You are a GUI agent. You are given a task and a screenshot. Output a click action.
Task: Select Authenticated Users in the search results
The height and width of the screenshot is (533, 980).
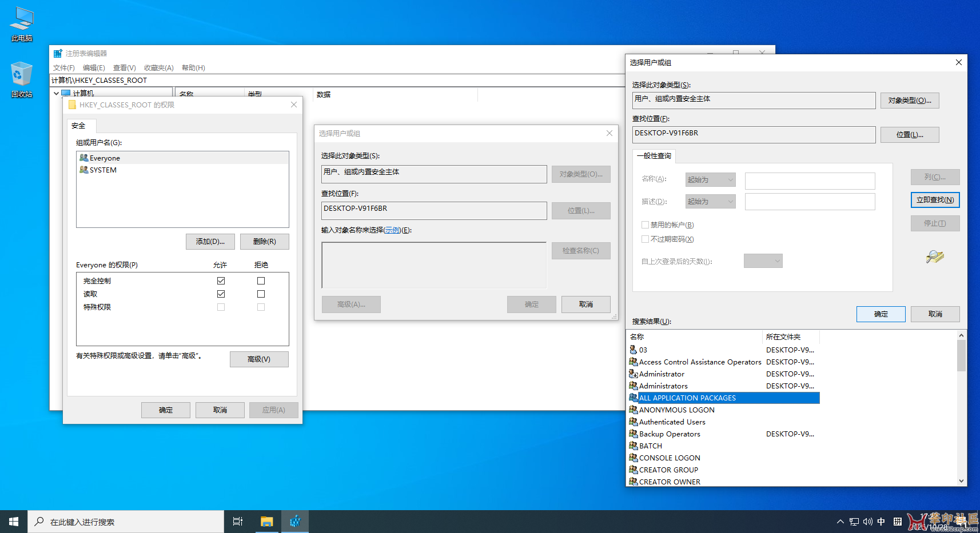tap(672, 422)
